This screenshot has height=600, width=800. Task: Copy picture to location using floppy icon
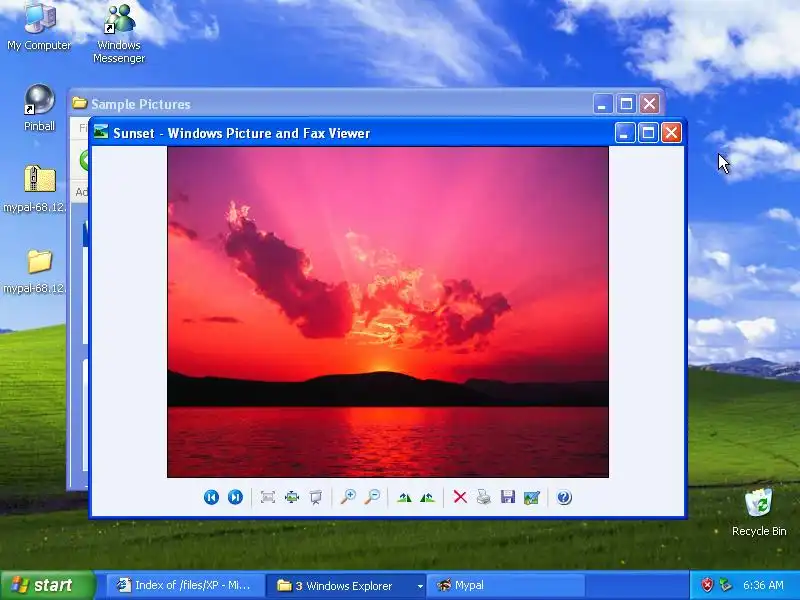click(508, 497)
